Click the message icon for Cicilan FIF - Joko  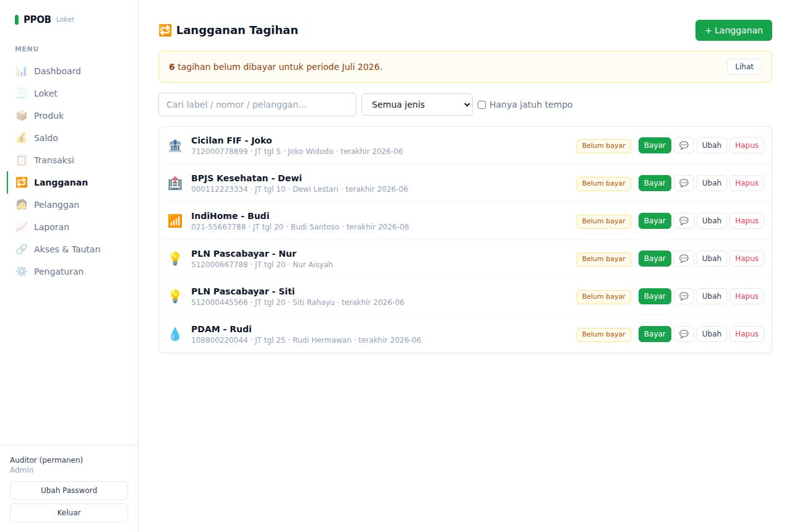tap(684, 145)
